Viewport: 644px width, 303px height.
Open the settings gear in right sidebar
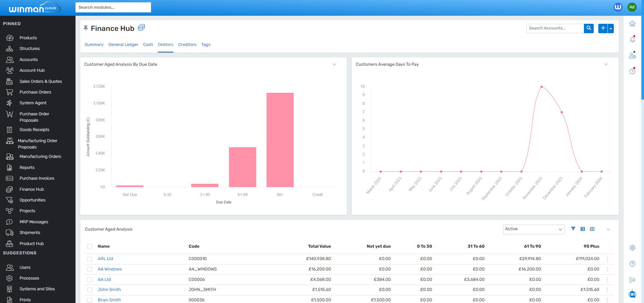[x=632, y=248]
